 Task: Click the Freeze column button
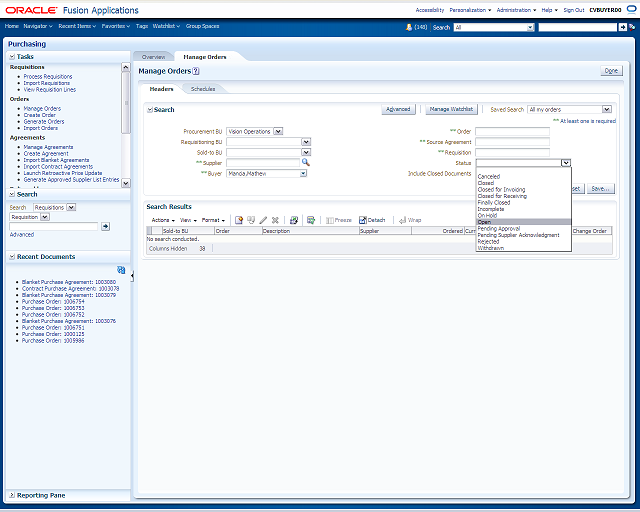[338, 220]
